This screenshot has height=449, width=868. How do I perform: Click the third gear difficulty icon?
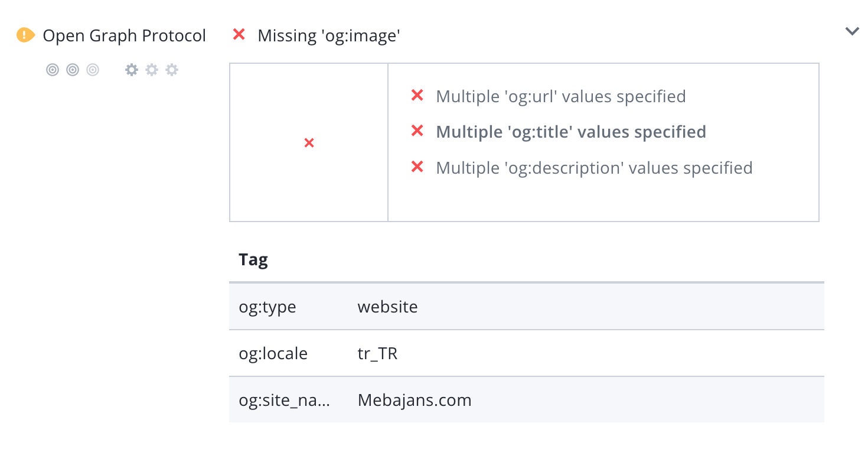pyautogui.click(x=172, y=70)
